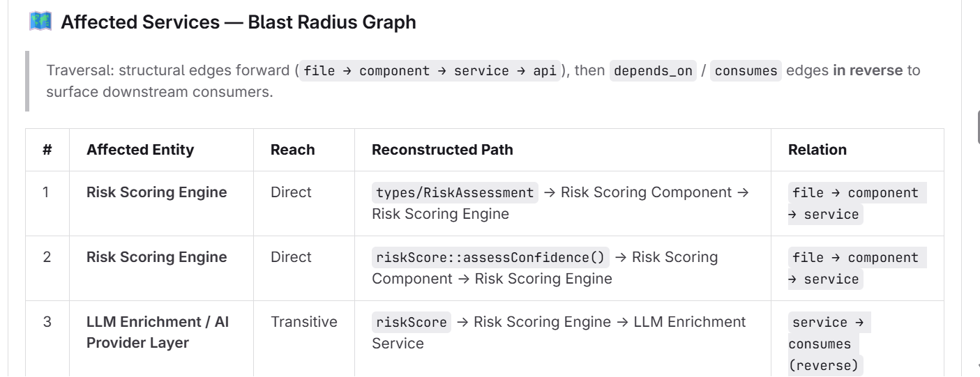This screenshot has height=377, width=980.
Task: Click the Transitive reach cell
Action: coord(304,322)
